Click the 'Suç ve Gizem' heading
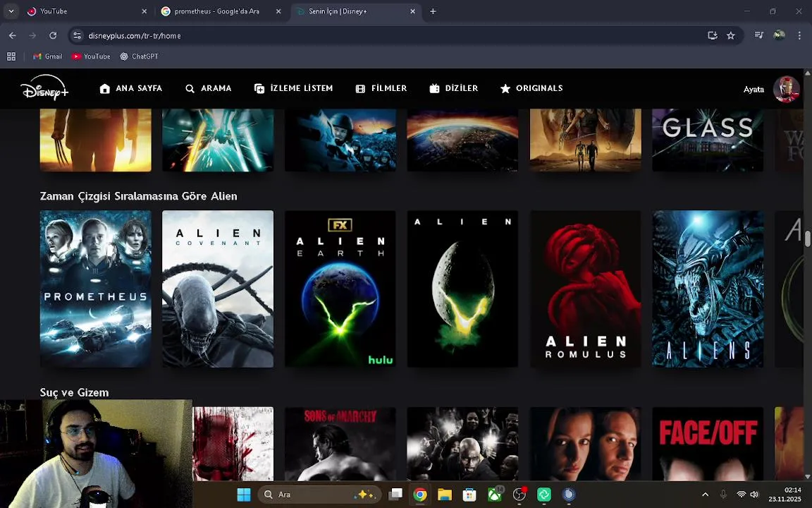Screen dimensions: 812x508 74,392
